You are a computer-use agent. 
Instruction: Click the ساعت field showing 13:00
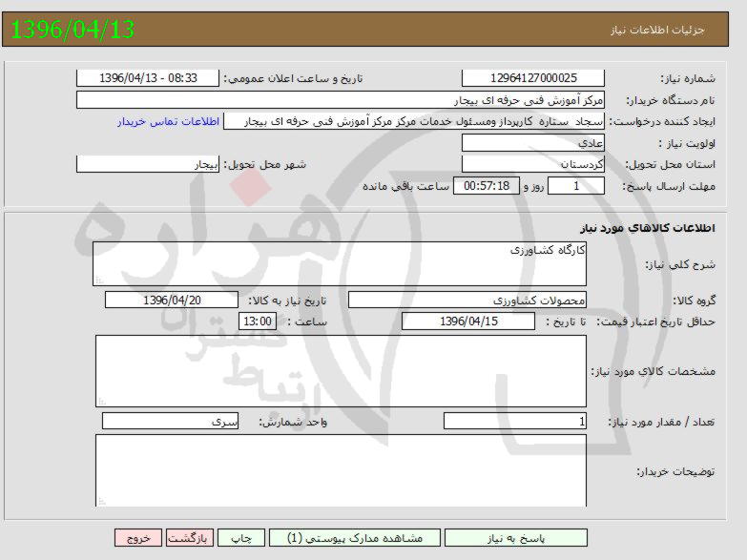[x=258, y=322]
